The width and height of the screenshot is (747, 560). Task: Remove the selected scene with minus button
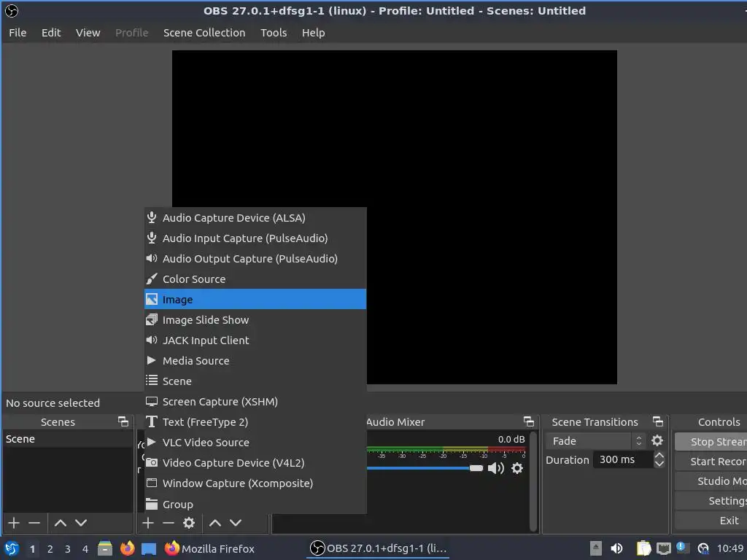pos(34,523)
